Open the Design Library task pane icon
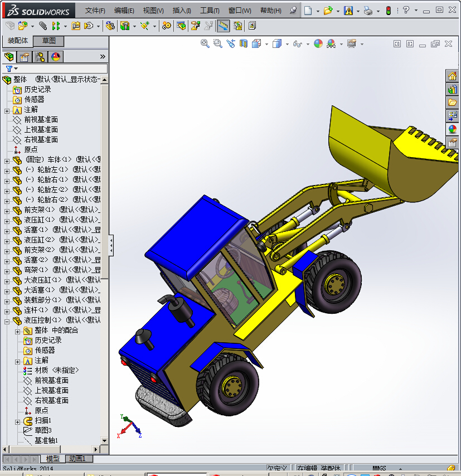Screen dimensions: 461x476 tap(452, 89)
